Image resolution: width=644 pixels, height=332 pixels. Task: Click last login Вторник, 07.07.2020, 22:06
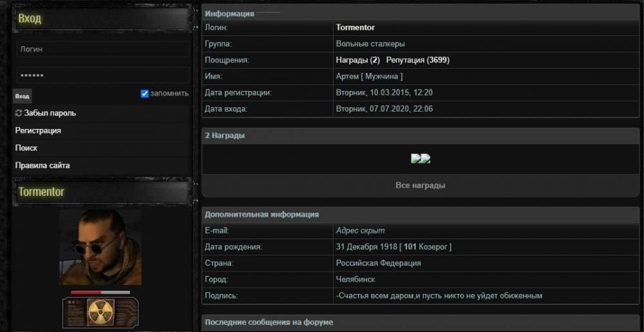pyautogui.click(x=384, y=109)
